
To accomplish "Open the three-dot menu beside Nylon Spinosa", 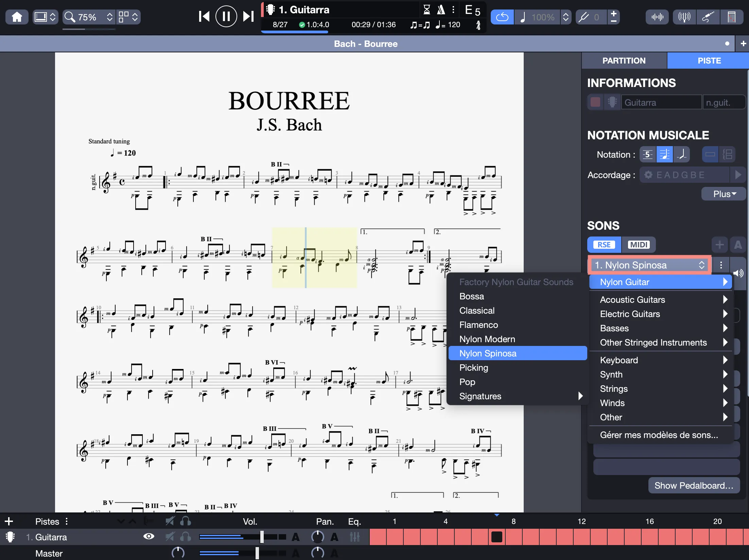I will (721, 265).
